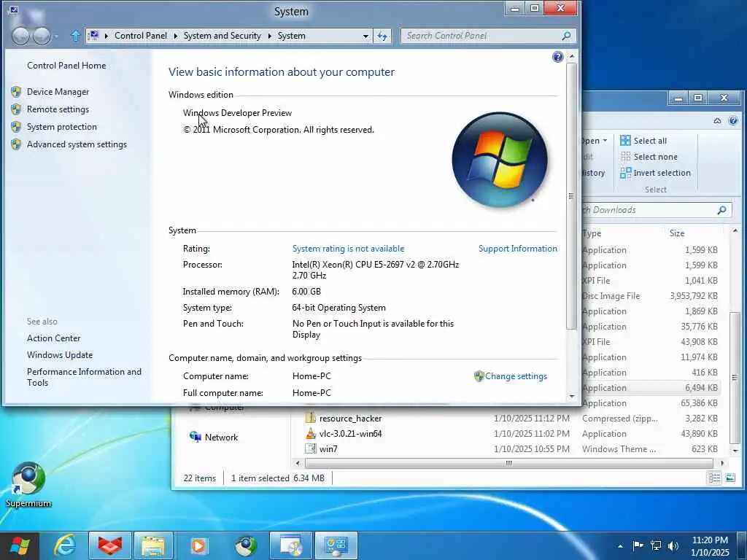Click the Control Panel taskbar icon
Image resolution: width=747 pixels, height=560 pixels.
[336, 545]
